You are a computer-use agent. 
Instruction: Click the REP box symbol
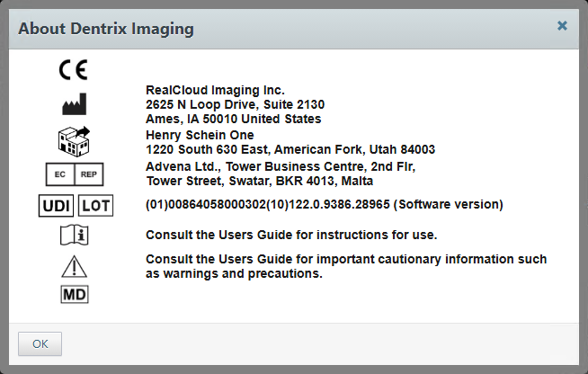tap(88, 174)
